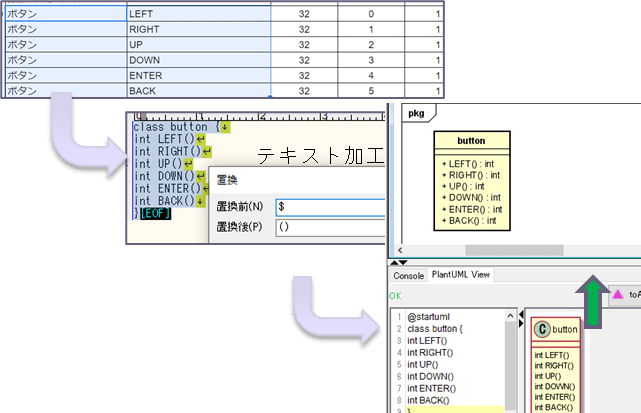Click the 置換前 search input field
The image size is (641, 413).
click(x=330, y=207)
